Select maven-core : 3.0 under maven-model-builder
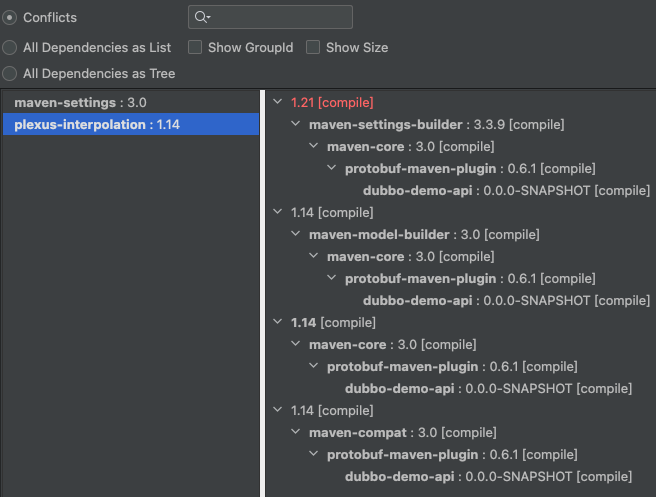The height and width of the screenshot is (497, 656). pos(410,256)
